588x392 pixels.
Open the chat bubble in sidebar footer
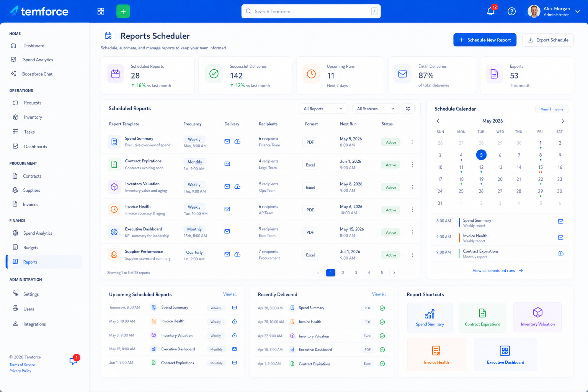click(x=73, y=361)
